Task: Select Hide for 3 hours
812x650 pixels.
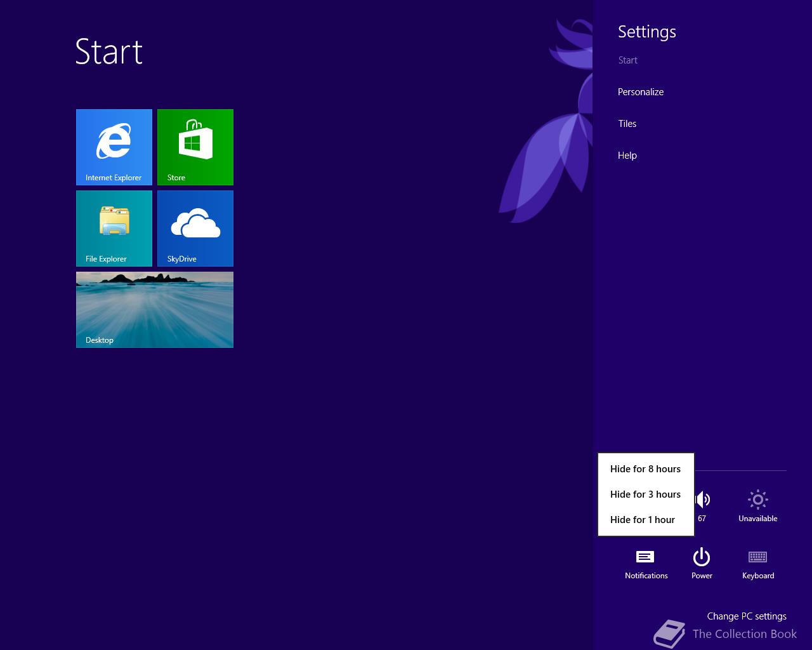Action: (x=646, y=494)
